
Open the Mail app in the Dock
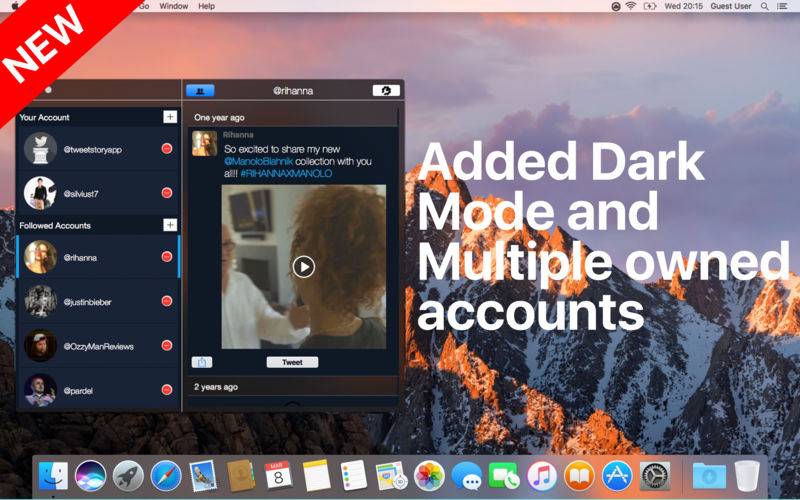[203, 476]
